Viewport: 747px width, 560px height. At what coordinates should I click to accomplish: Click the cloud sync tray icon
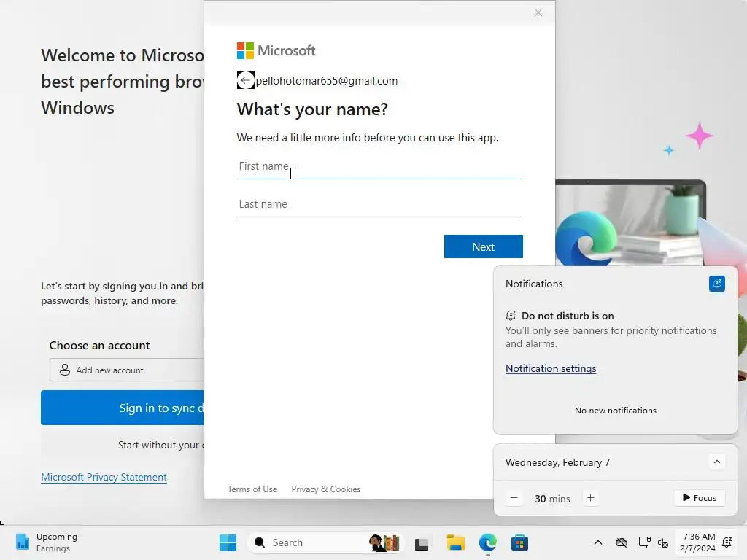coord(622,542)
